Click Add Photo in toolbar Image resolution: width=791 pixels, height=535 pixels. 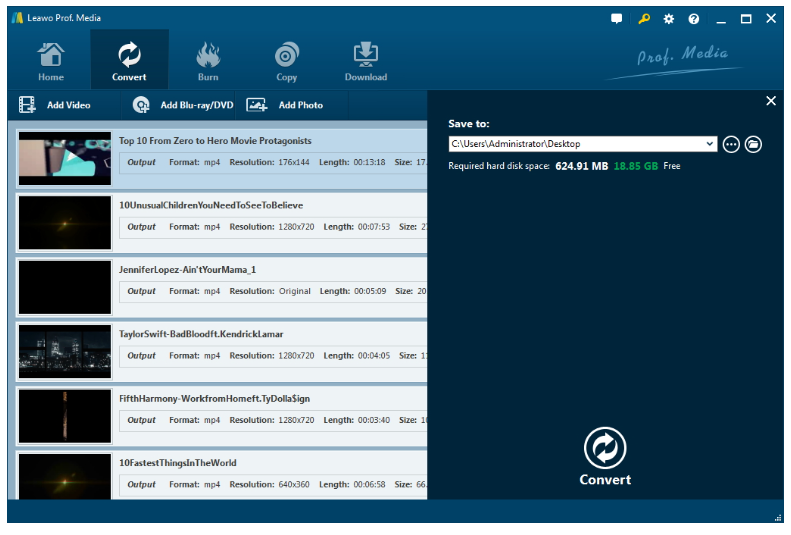point(286,105)
